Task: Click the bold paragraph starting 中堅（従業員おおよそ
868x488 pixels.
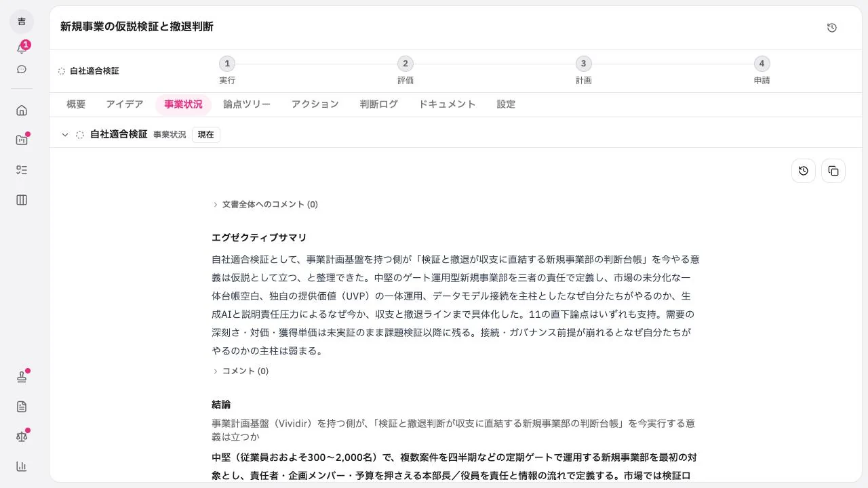Action: click(x=454, y=466)
